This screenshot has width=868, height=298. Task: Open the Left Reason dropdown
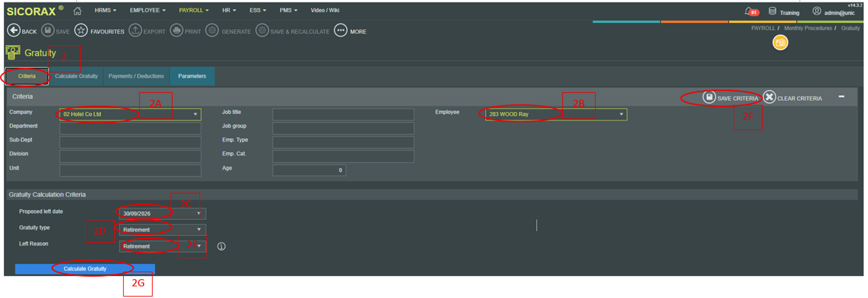coord(162,246)
